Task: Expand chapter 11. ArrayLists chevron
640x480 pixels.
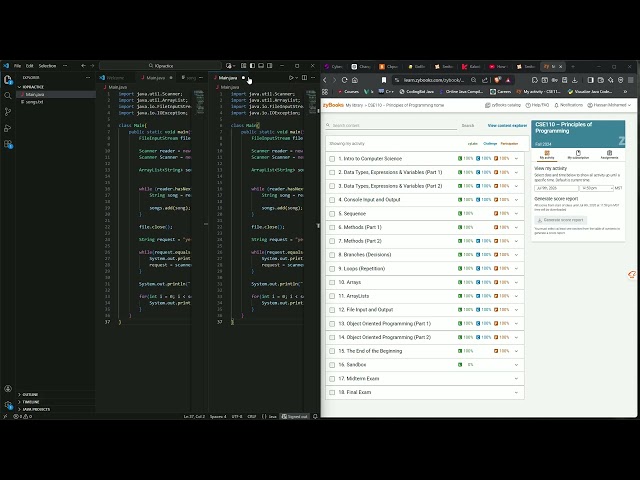Action: (516, 296)
